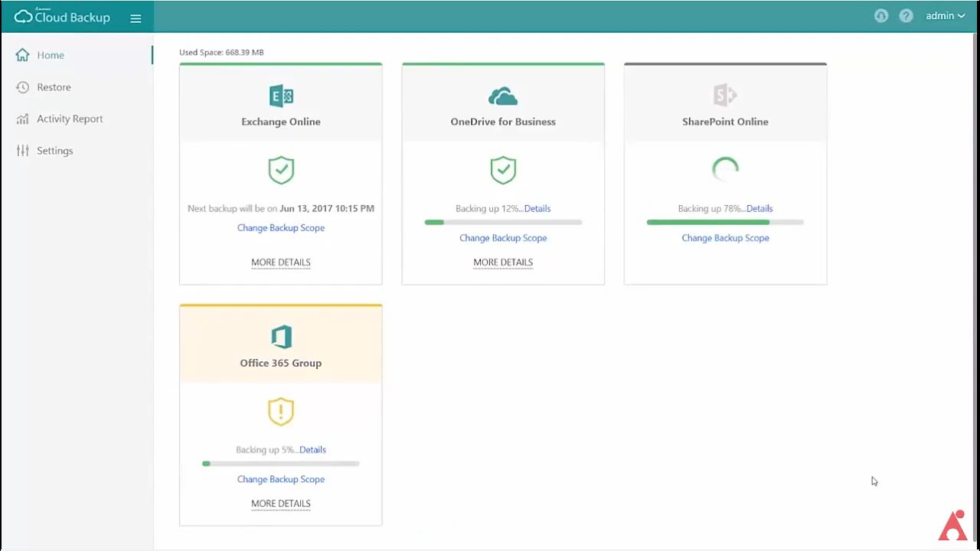The image size is (980, 551).
Task: Click the OneDrive green shield status icon
Action: [x=503, y=170]
